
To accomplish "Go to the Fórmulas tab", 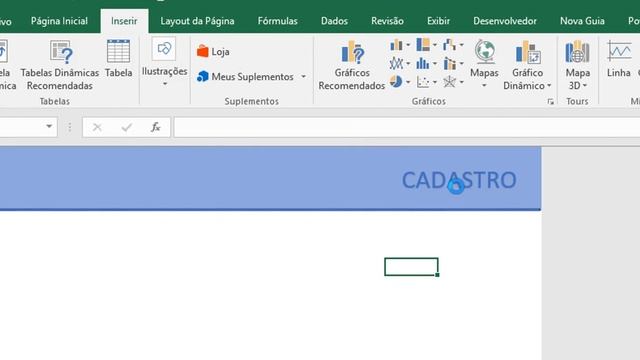I will (278, 21).
